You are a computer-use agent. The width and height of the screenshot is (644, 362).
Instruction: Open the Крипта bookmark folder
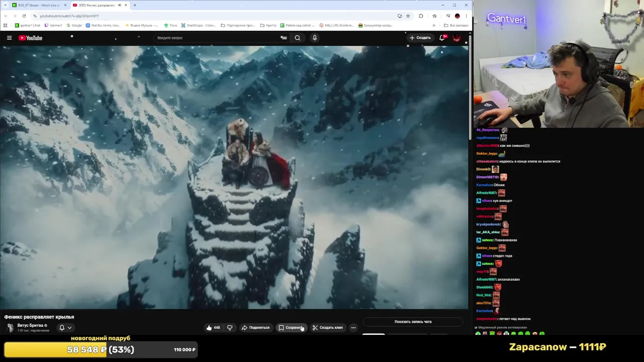268,25
